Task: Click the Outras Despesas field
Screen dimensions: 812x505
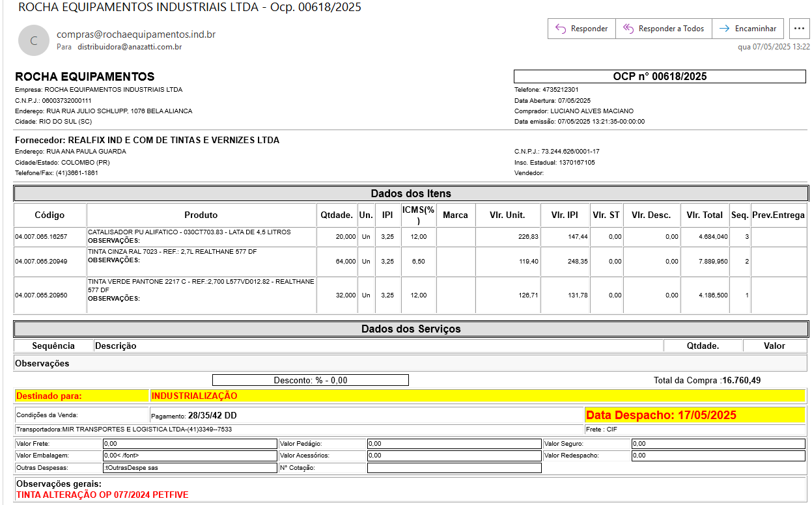Action: tap(189, 468)
